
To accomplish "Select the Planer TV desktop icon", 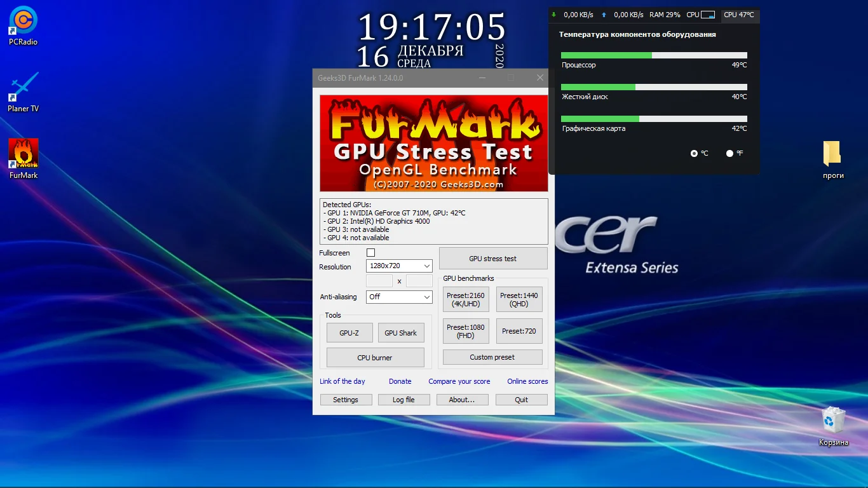I will [23, 92].
